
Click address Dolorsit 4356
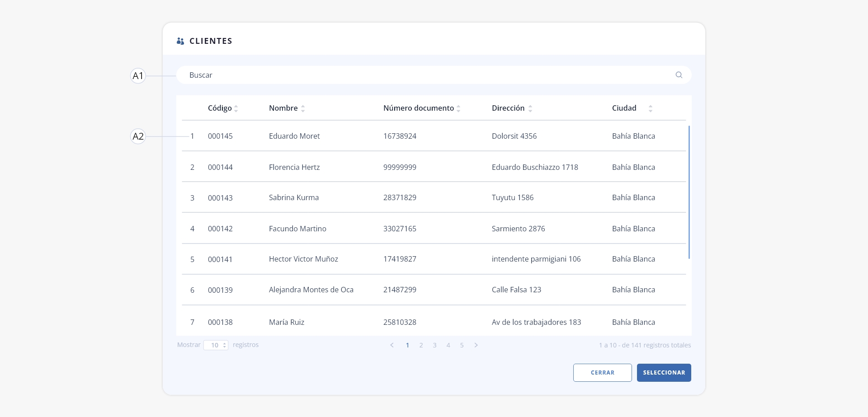coord(514,136)
